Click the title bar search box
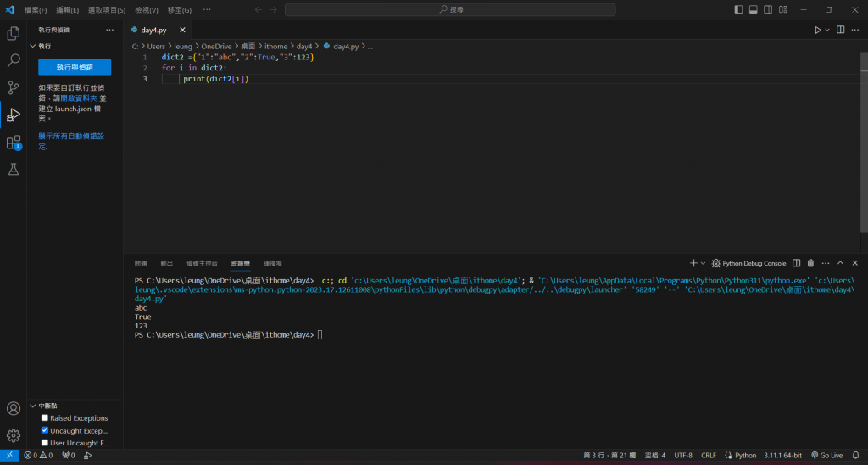The height and width of the screenshot is (465, 868). point(450,9)
